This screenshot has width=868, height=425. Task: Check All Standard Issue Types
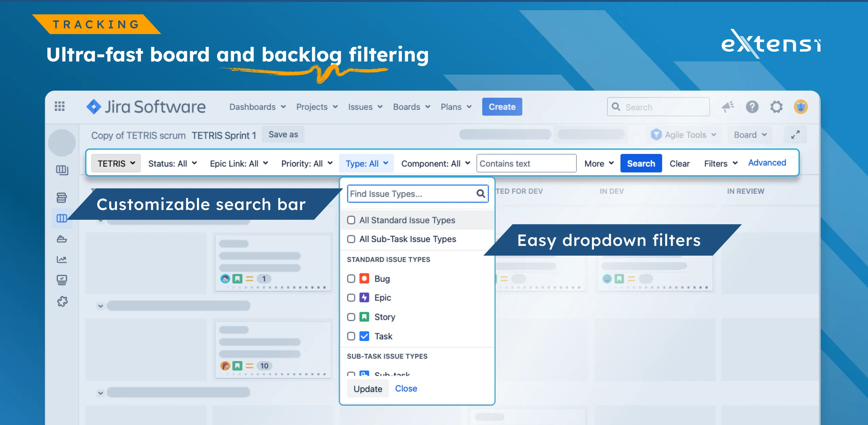coord(351,220)
